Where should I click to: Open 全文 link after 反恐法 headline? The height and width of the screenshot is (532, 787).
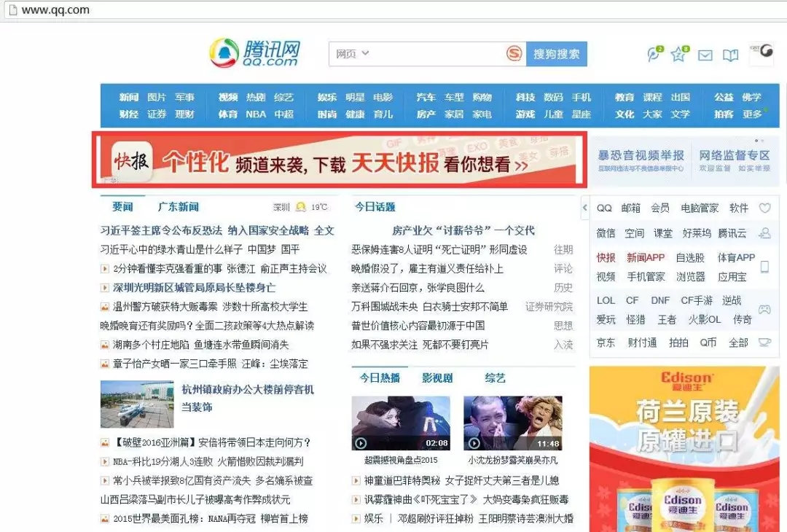click(x=324, y=230)
